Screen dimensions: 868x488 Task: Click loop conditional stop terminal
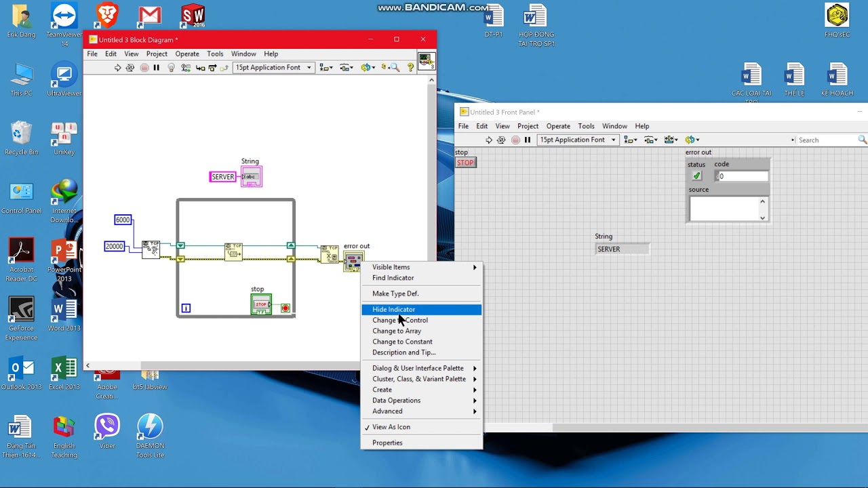point(285,308)
